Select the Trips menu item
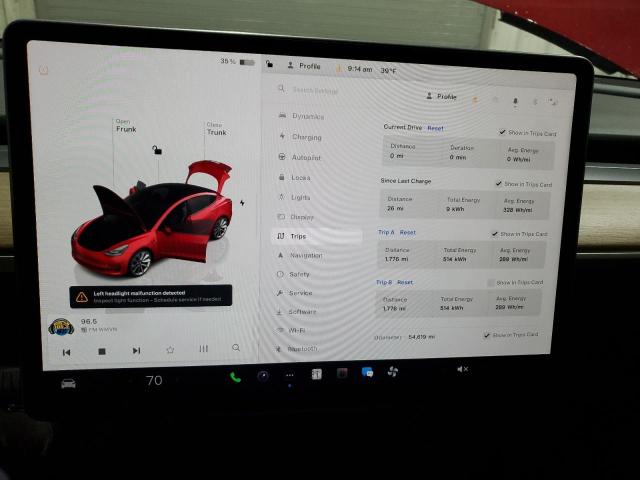Image resolution: width=640 pixels, height=480 pixels. [x=316, y=236]
